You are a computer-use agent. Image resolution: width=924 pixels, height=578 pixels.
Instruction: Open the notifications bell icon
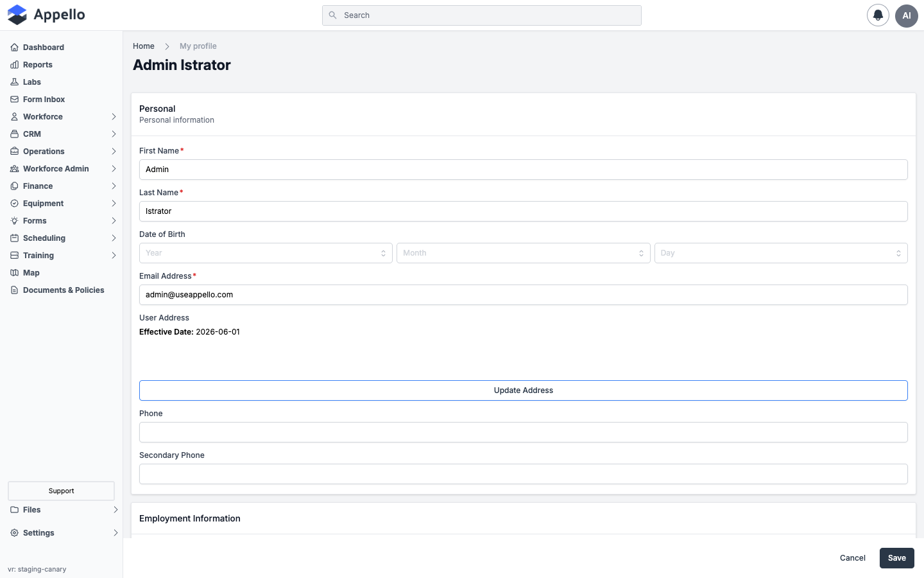(x=878, y=15)
